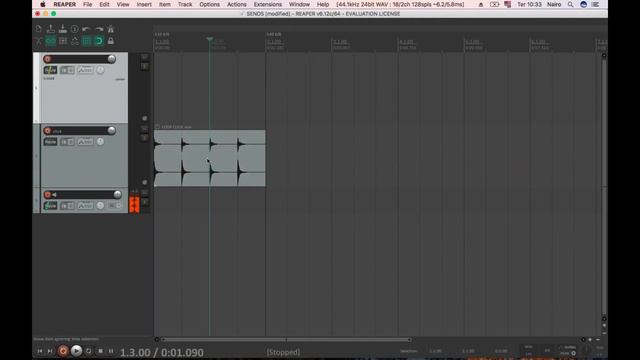This screenshot has width=640, height=360.
Task: Click the horizontal zoom out minus button
Action: click(598, 340)
